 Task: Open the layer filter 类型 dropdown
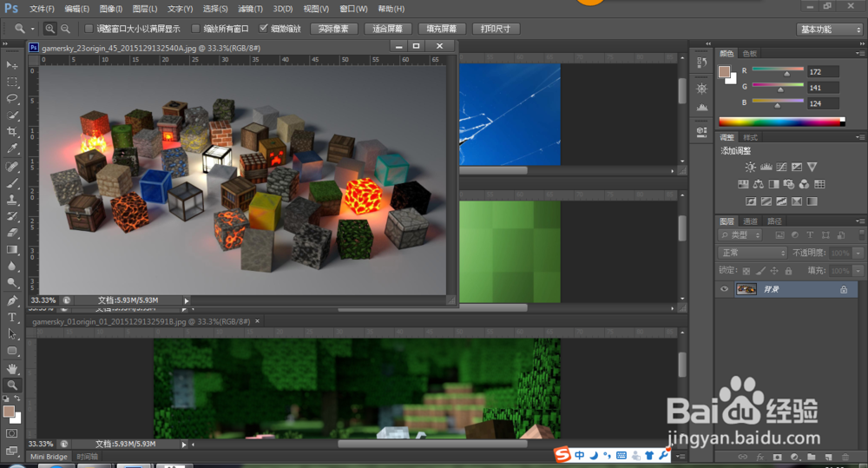pyautogui.click(x=740, y=235)
